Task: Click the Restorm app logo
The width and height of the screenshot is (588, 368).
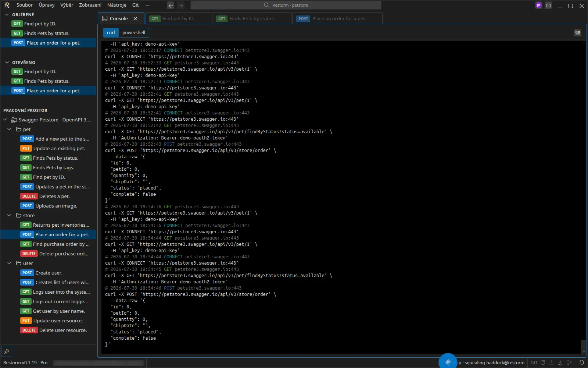Action: [x=7, y=5]
